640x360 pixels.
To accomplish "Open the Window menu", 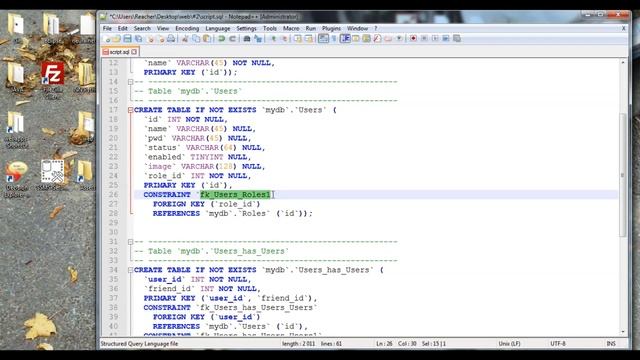I will [x=357, y=28].
